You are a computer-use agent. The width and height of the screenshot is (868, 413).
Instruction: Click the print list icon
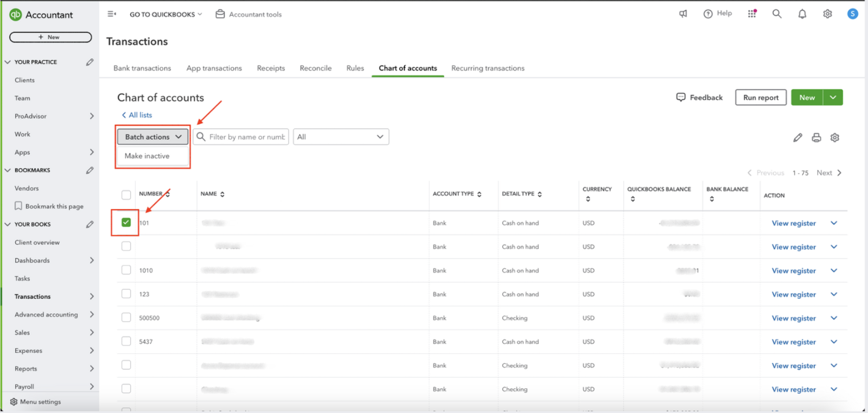(x=816, y=137)
